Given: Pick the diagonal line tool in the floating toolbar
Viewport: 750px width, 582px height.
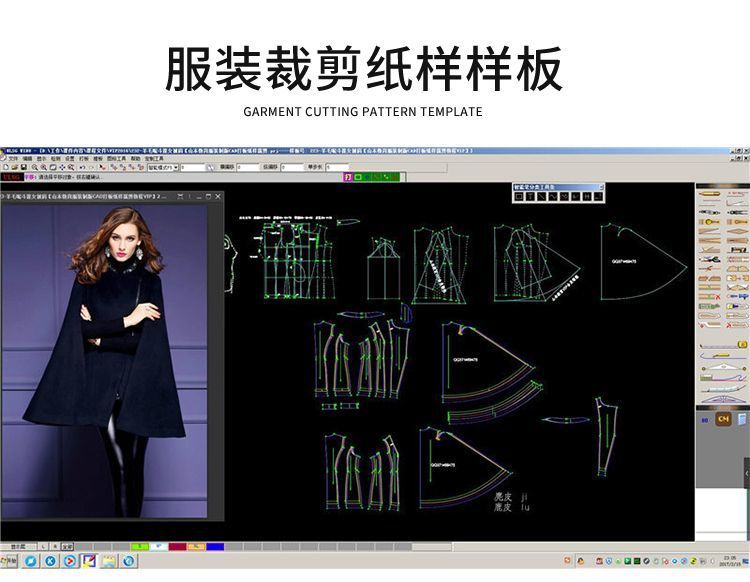Looking at the screenshot, I should (x=541, y=197).
